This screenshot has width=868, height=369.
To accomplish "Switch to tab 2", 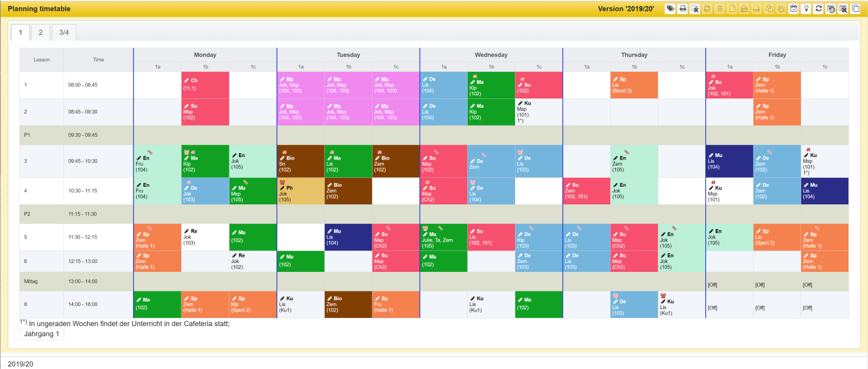I will tap(40, 32).
